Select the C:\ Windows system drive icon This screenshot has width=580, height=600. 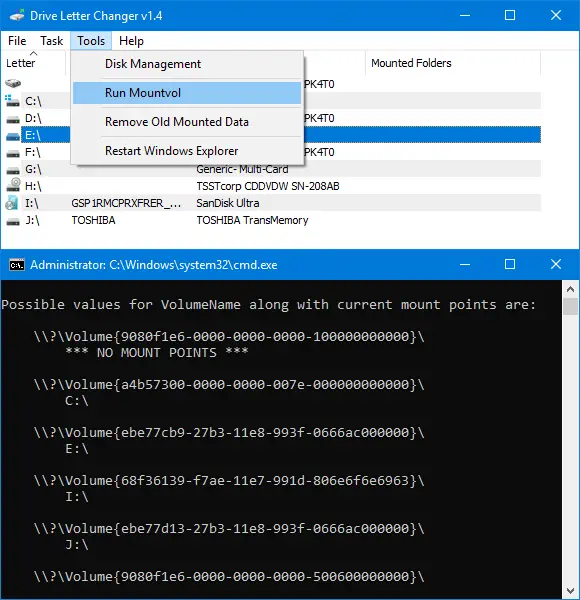(x=12, y=101)
